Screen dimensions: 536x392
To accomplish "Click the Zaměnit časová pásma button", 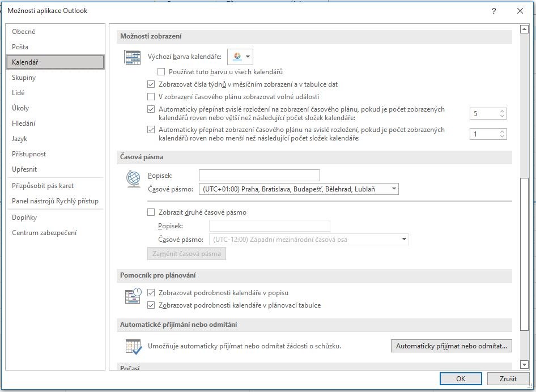I will coord(186,254).
